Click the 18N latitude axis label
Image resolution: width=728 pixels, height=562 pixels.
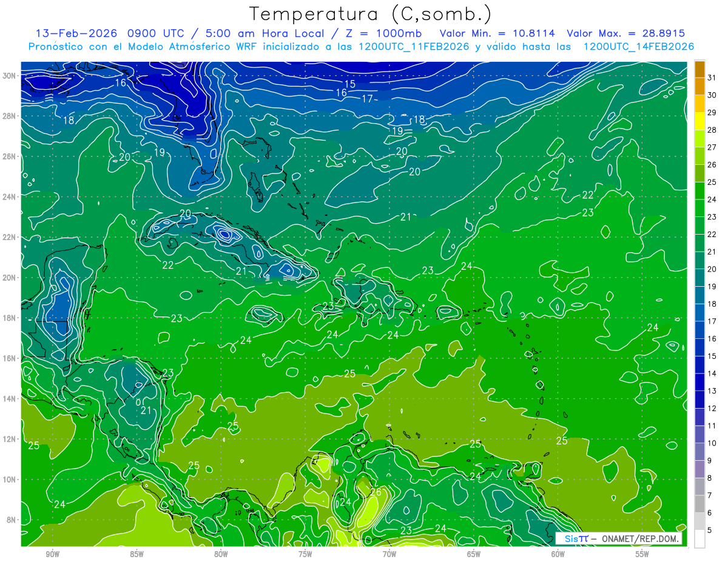click(x=9, y=318)
